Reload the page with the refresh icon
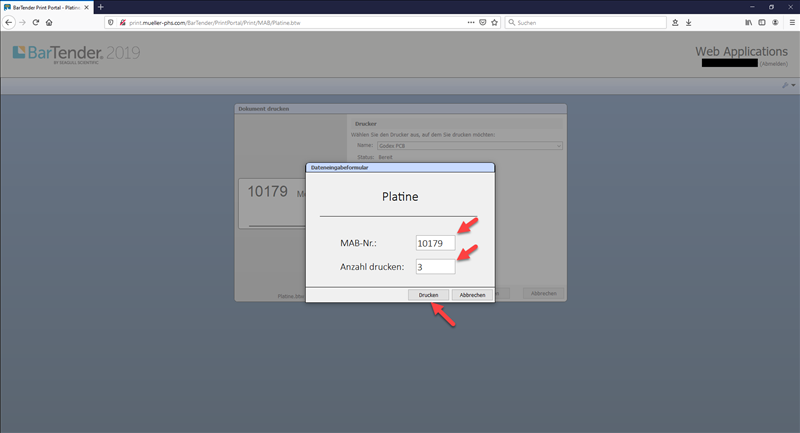 (x=35, y=22)
